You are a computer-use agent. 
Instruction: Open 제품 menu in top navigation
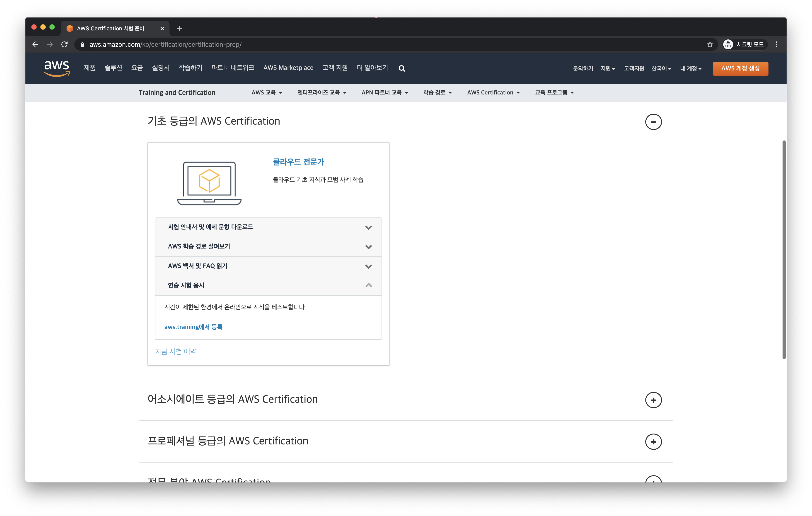coord(89,68)
